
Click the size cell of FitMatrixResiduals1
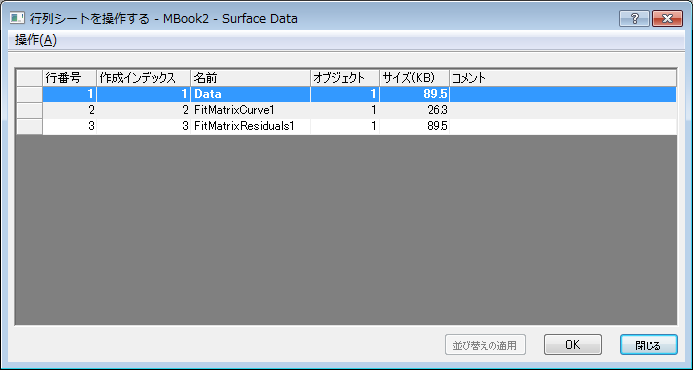414,126
